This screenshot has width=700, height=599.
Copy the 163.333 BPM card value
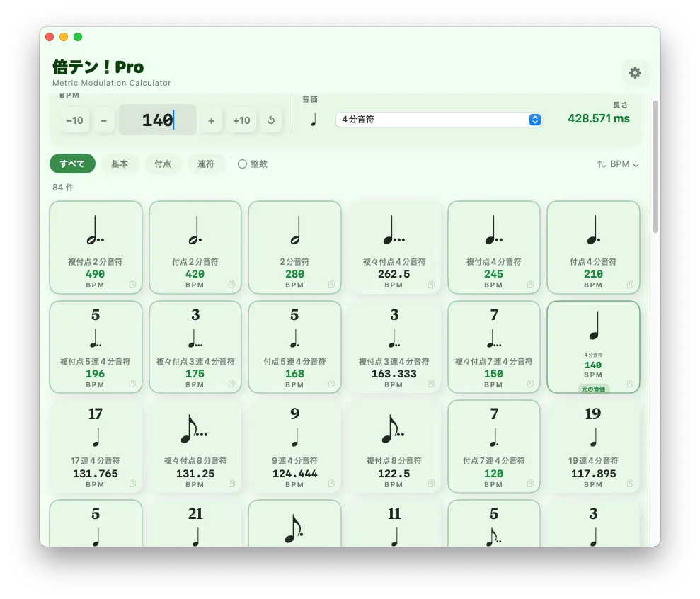coord(431,384)
